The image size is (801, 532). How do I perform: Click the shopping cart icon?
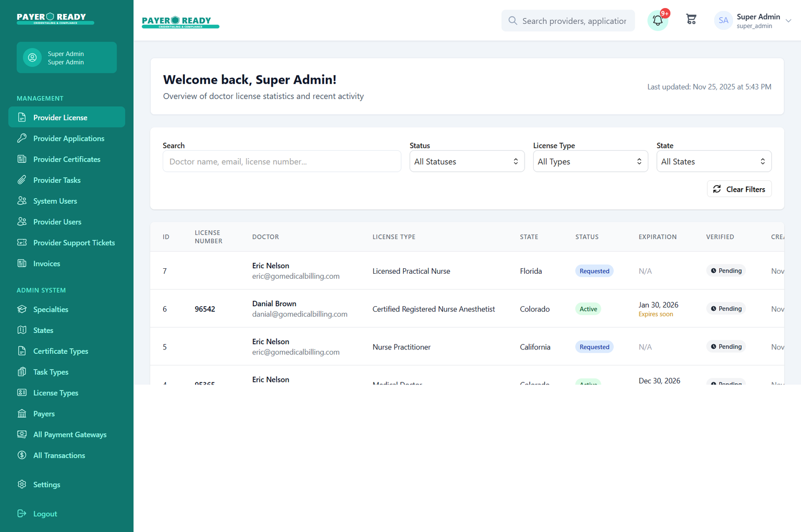[691, 20]
